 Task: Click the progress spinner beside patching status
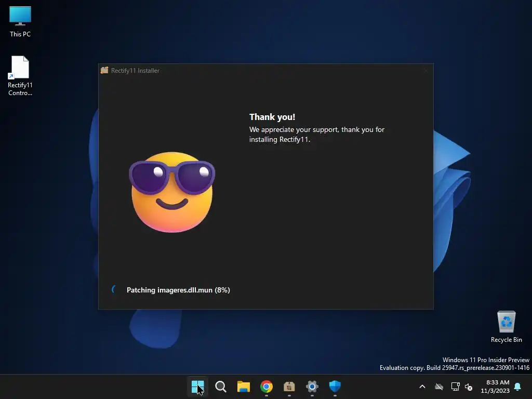click(115, 289)
